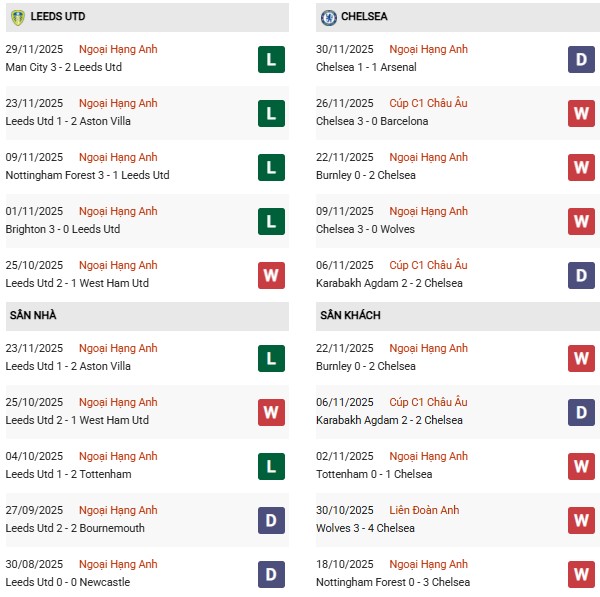The width and height of the screenshot is (600, 597).
Task: Click W badge for Nottingham Forest vs Chelsea
Action: tap(581, 574)
